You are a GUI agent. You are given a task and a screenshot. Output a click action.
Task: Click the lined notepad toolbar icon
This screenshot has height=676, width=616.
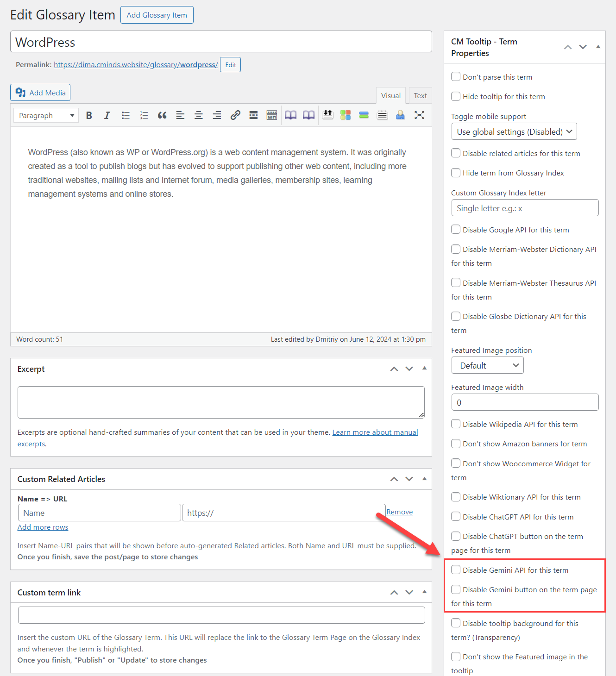coord(382,115)
